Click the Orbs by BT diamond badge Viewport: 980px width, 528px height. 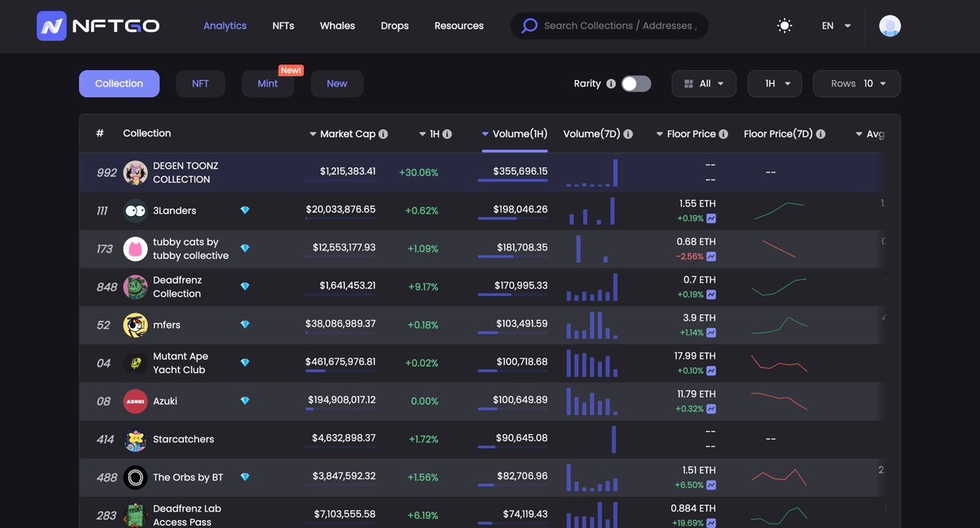[x=245, y=477]
